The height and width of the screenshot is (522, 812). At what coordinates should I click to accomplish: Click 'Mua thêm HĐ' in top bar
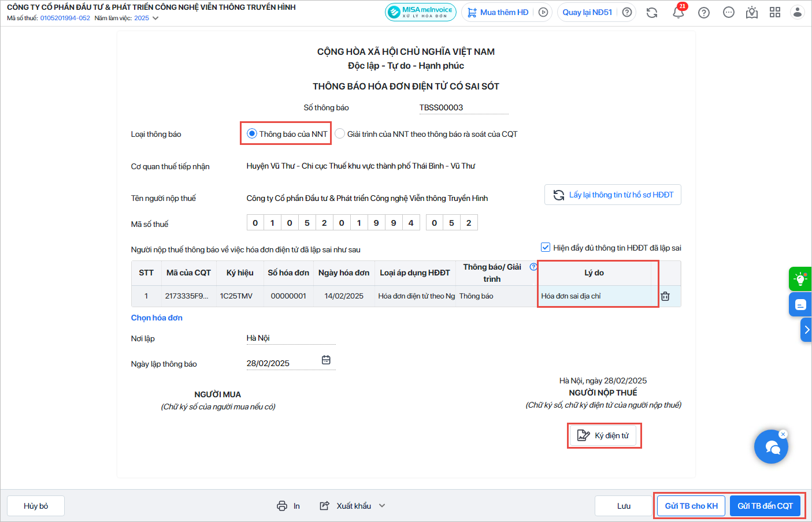[498, 12]
